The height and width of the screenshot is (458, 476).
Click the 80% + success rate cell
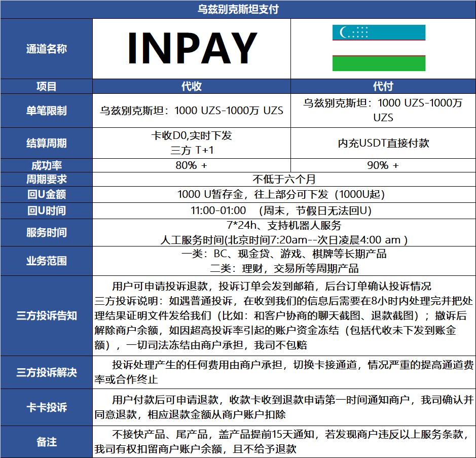(x=192, y=165)
